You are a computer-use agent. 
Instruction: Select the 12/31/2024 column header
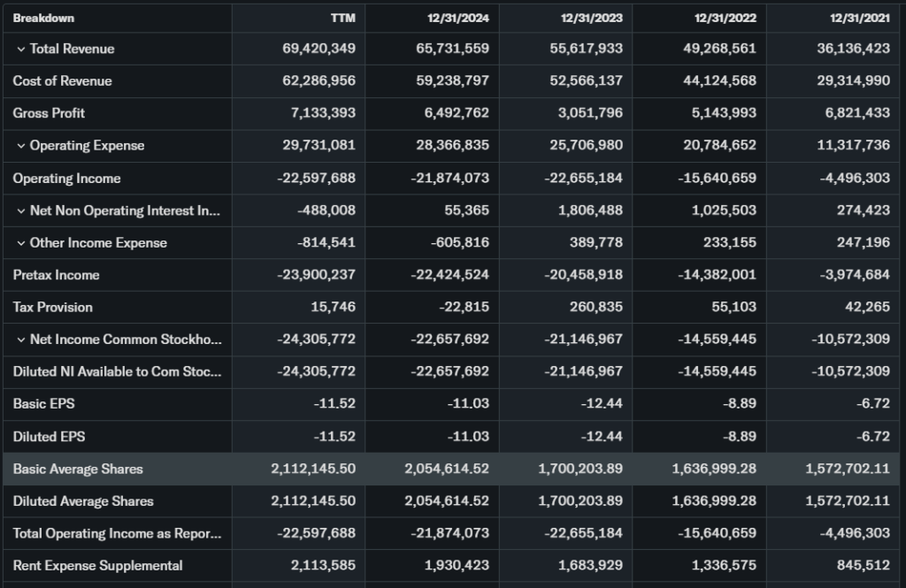(x=457, y=18)
